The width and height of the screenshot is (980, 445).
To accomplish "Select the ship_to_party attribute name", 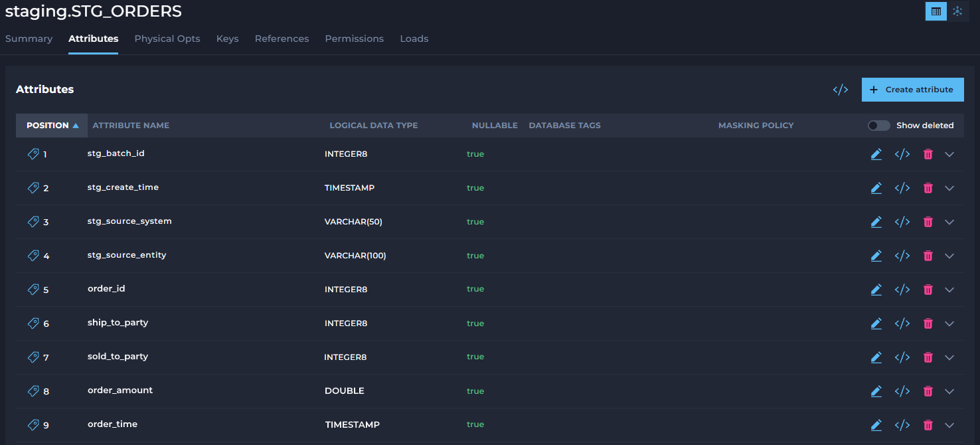I will (118, 323).
